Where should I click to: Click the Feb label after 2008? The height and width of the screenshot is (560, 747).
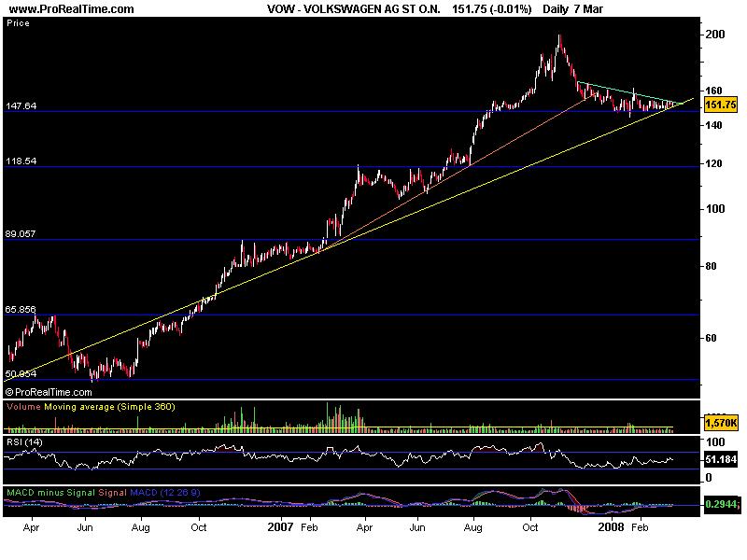point(640,527)
